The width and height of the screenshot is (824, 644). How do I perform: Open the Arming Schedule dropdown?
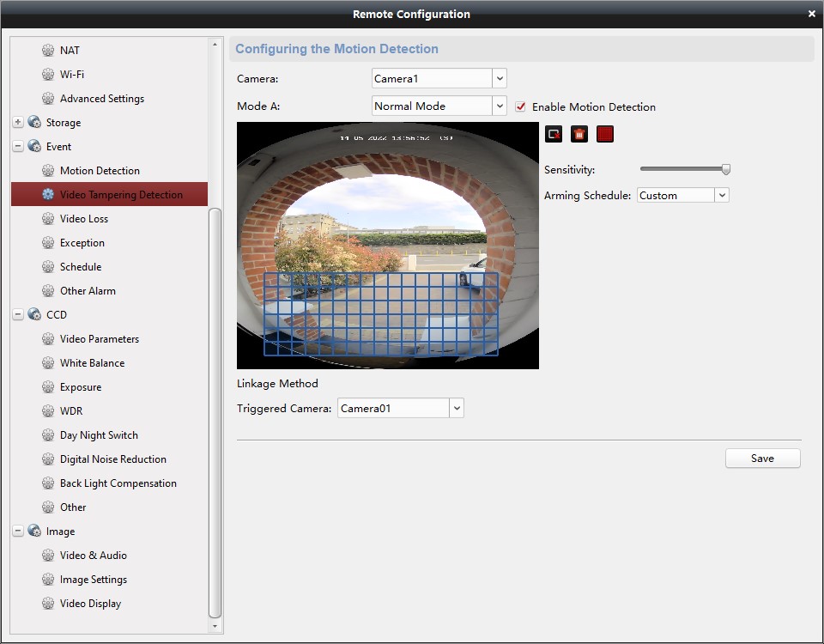click(x=724, y=195)
